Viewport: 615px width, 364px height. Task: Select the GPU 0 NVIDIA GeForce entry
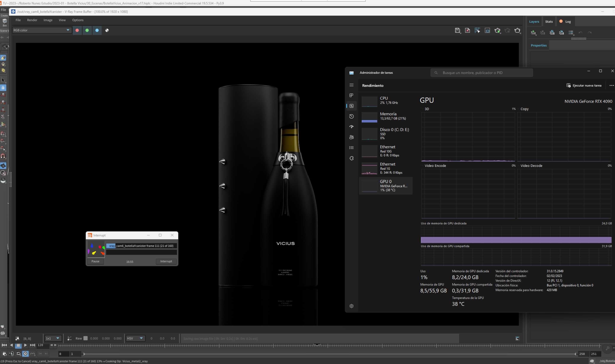point(386,186)
